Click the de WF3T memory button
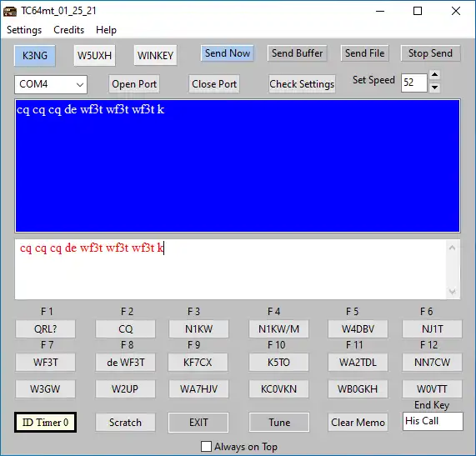The width and height of the screenshot is (476, 456). (125, 362)
